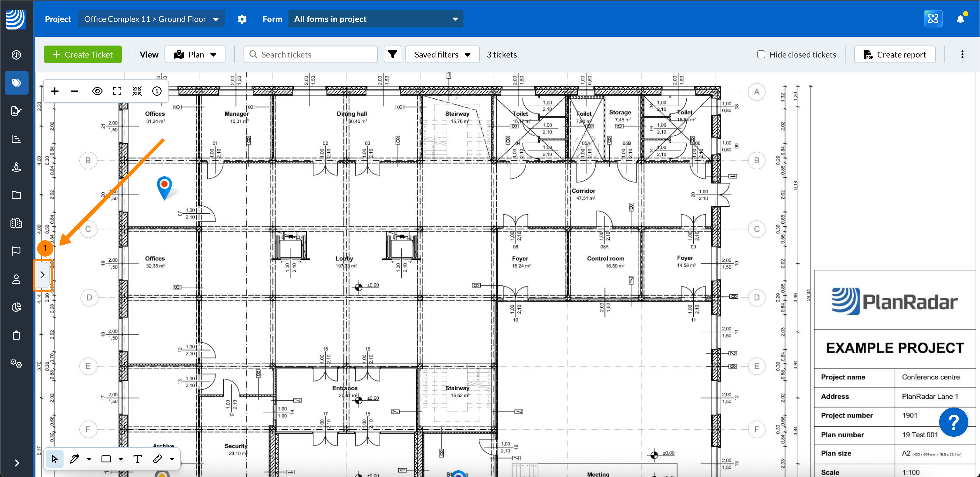Image resolution: width=980 pixels, height=477 pixels.
Task: Click the Create report button
Action: [895, 54]
